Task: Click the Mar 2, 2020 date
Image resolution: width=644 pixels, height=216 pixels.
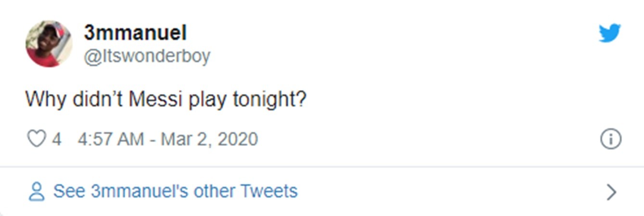Action: pyautogui.click(x=209, y=139)
